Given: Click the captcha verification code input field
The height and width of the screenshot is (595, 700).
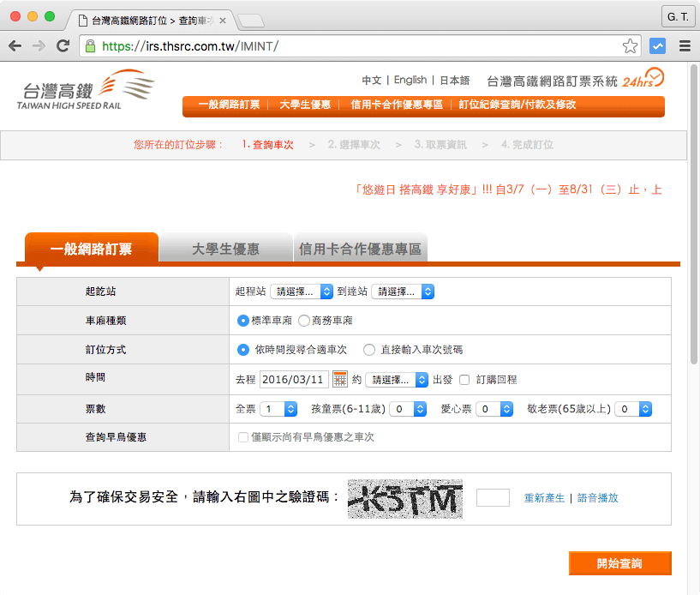Looking at the screenshot, I should click(493, 498).
